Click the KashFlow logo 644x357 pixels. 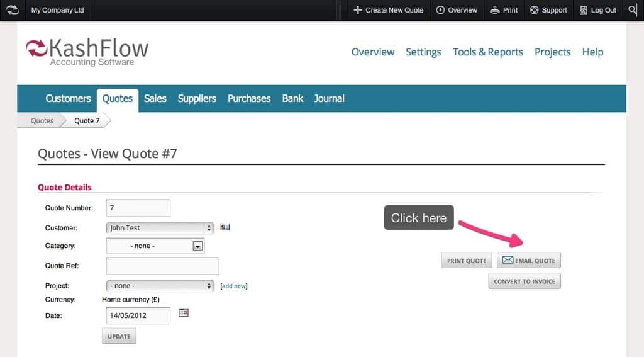(x=87, y=52)
